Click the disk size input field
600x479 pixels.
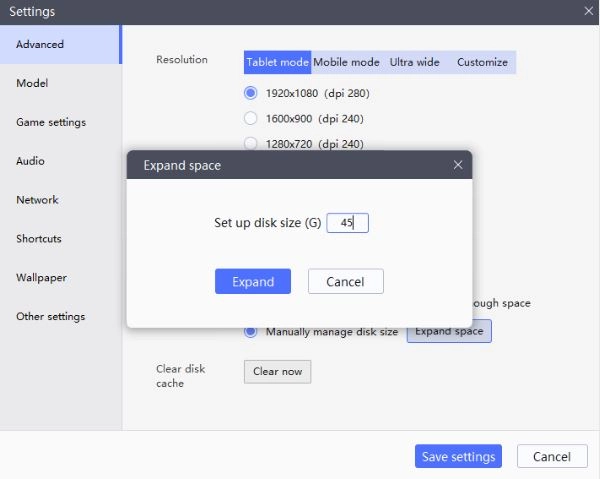click(x=348, y=223)
